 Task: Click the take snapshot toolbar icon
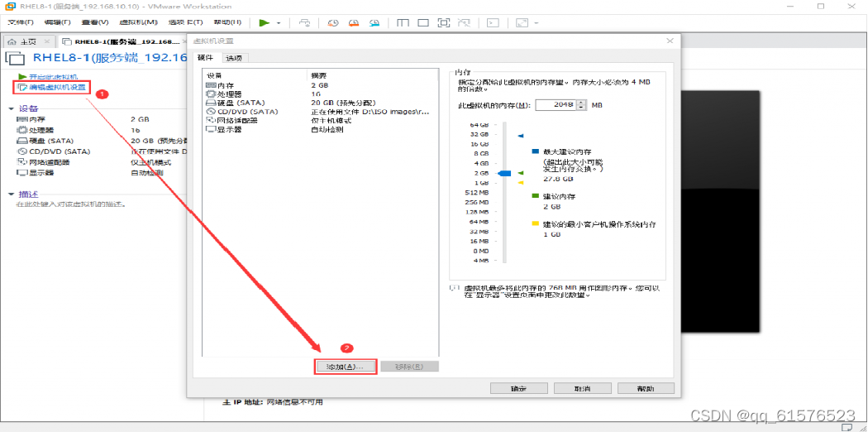pos(333,22)
